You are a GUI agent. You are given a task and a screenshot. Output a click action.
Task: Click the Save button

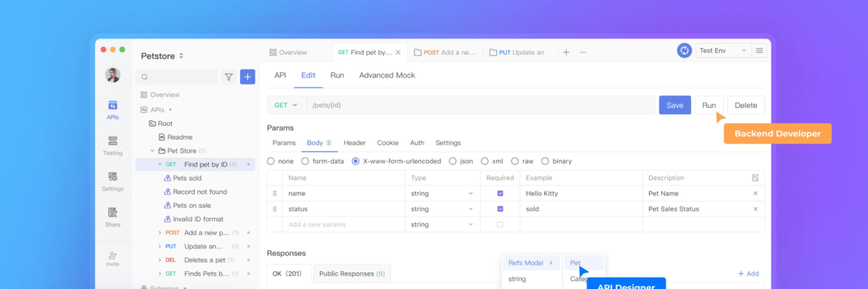pyautogui.click(x=675, y=105)
